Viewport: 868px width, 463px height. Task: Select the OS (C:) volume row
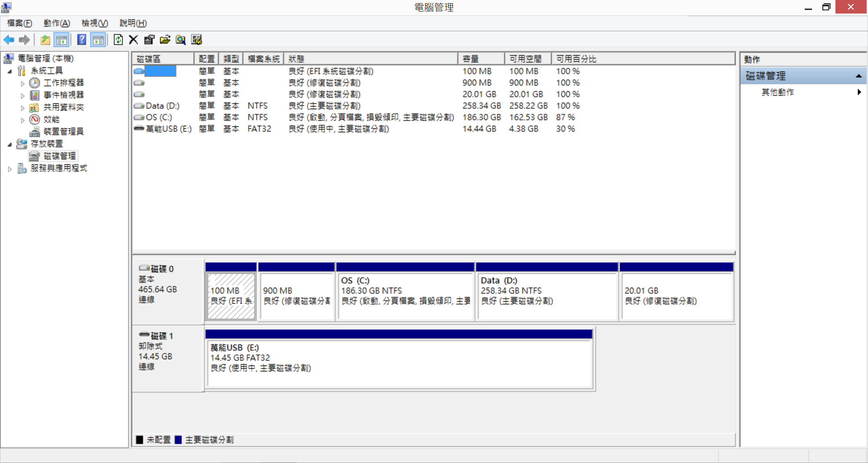coord(434,117)
